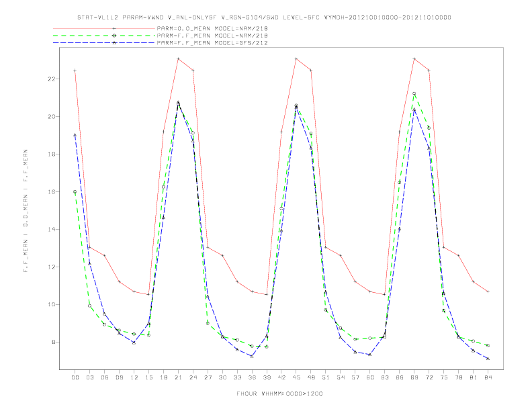Select legend text PARM=F.F_MEAN MODEL=GFS/212
Screen dimensions: 532x411
(212, 43)
